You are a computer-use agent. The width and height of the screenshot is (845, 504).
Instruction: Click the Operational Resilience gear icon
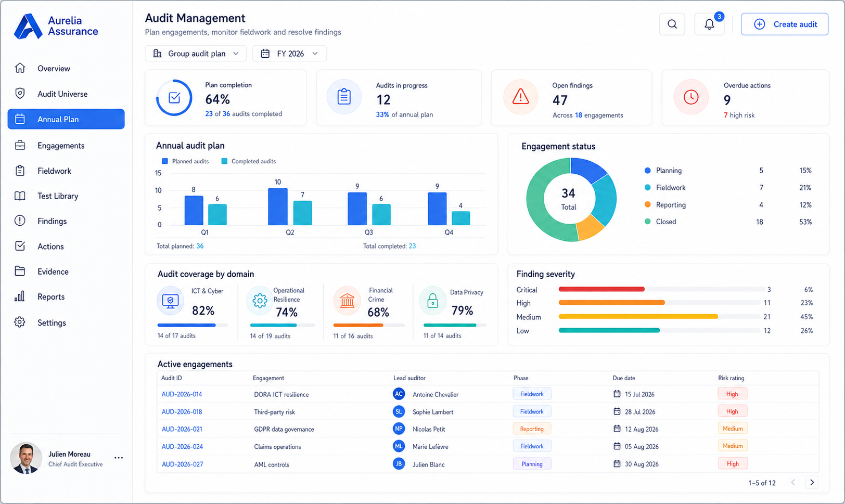coord(260,301)
